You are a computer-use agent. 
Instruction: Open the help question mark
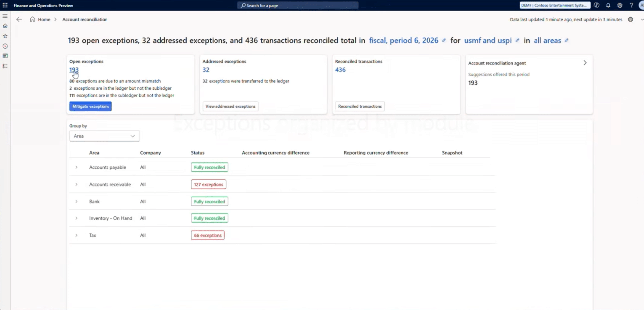point(631,5)
